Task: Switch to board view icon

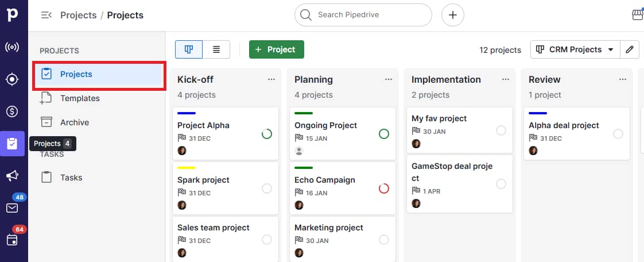Action: 189,49
